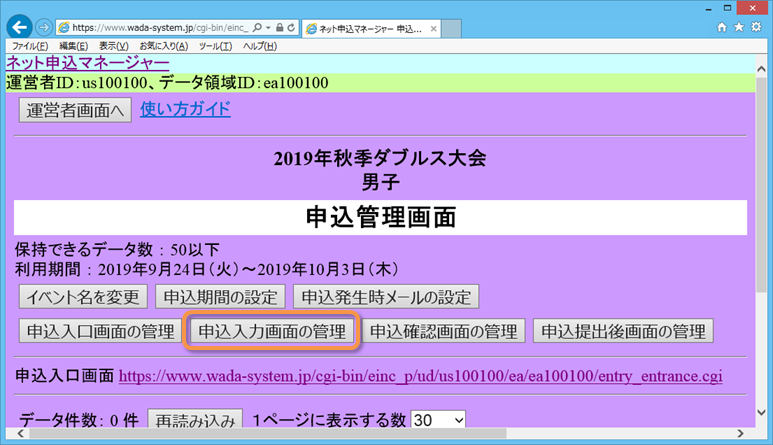This screenshot has height=445, width=773.
Task: Open the entry_entrance.cgi URL link
Action: (421, 376)
